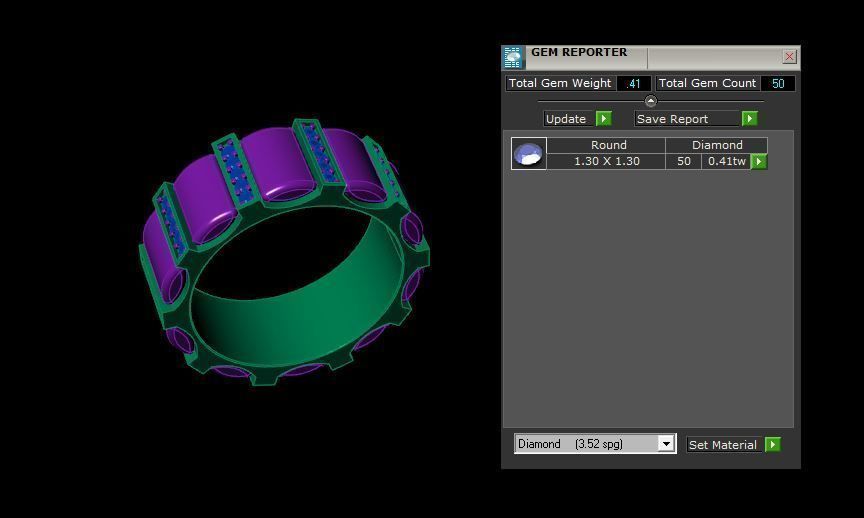Click the 0.41tw weight cell

pos(726,161)
